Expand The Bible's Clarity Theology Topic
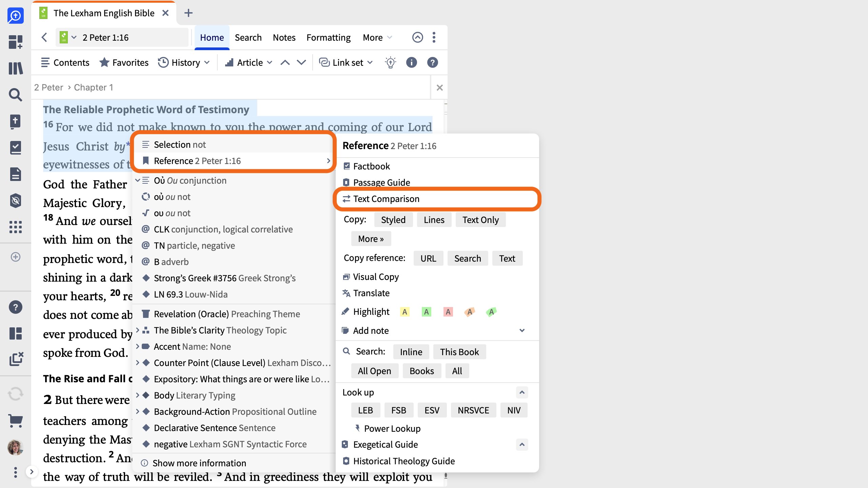Screen dimensions: 868x488 click(138, 330)
